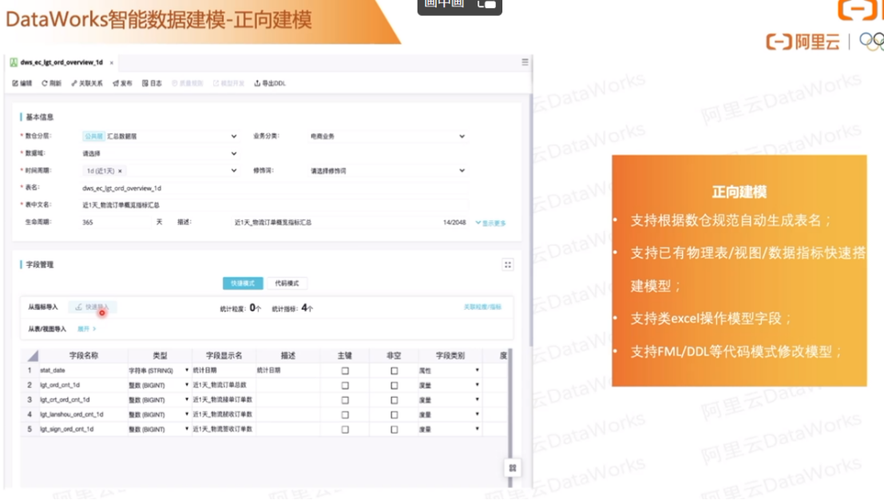Click the Aliyun logo at top right
The width and height of the screenshot is (884, 500).
click(803, 42)
